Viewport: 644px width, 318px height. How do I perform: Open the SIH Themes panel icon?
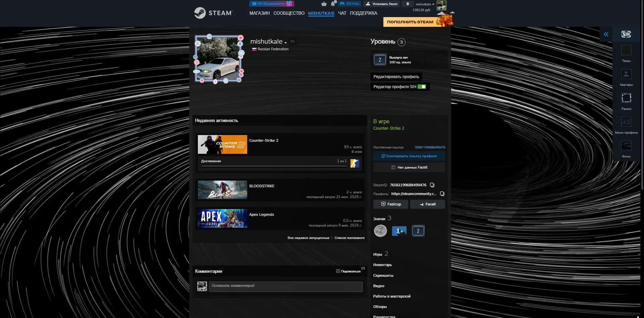tap(626, 50)
